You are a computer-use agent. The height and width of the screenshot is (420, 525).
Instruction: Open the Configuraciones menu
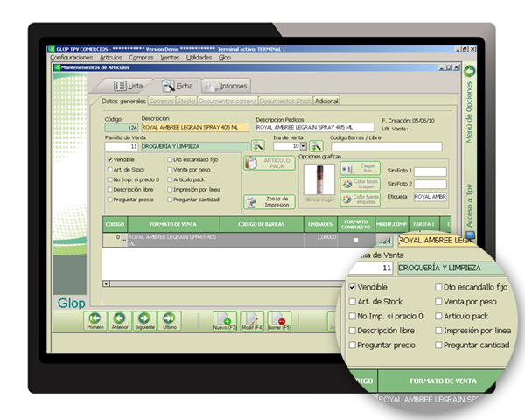72,58
